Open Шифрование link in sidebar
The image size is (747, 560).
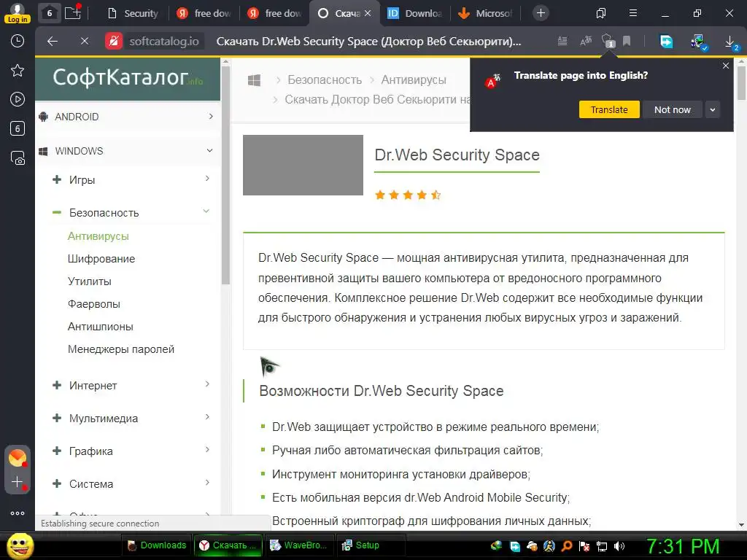[101, 259]
